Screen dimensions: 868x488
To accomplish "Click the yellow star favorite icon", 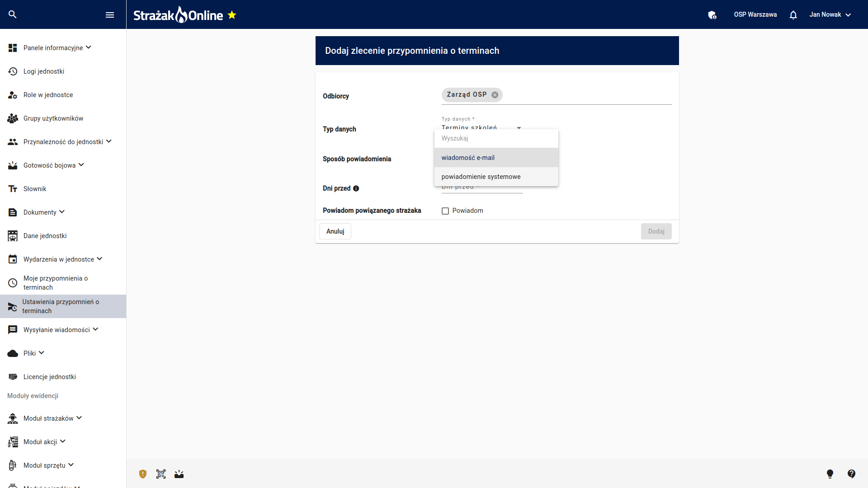I will point(232,15).
